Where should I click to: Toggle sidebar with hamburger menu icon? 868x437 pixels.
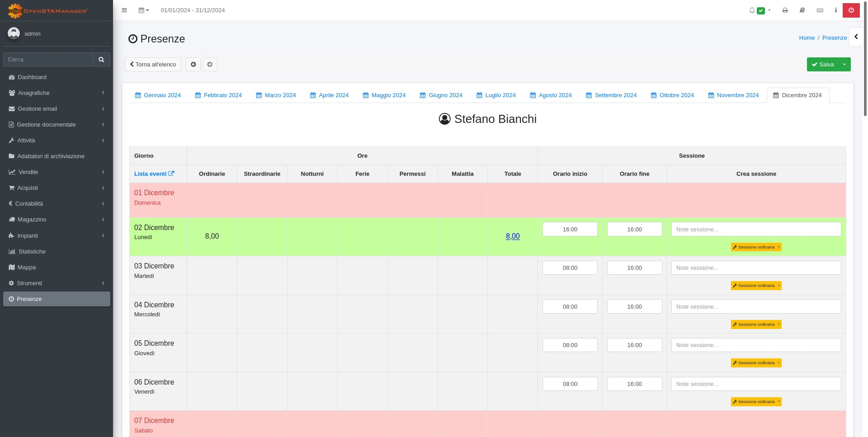click(124, 10)
